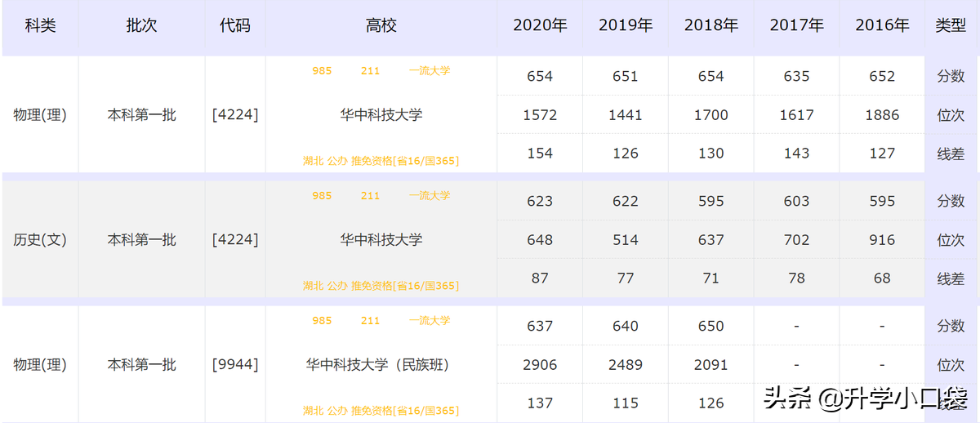Viewport: 980px width, 423px height.
Task: Select the 2018年 column header
Action: point(711,26)
